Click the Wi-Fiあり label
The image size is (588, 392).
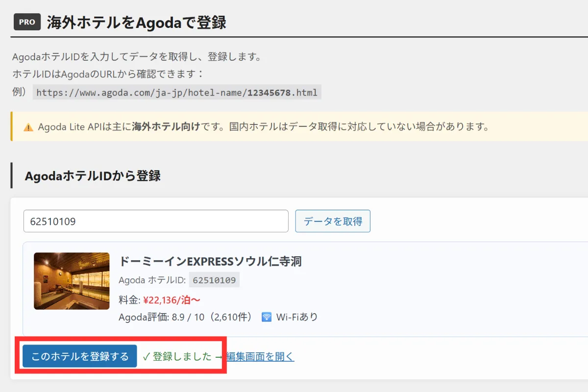(297, 317)
